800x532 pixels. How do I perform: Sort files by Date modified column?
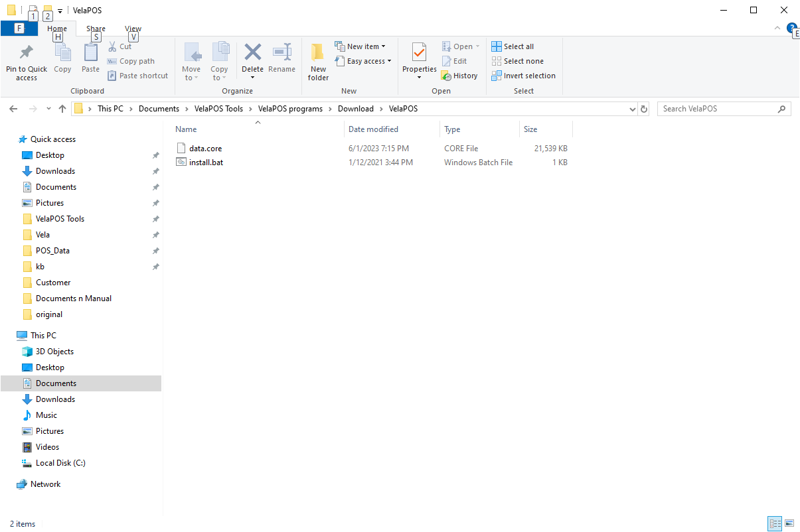pyautogui.click(x=373, y=129)
